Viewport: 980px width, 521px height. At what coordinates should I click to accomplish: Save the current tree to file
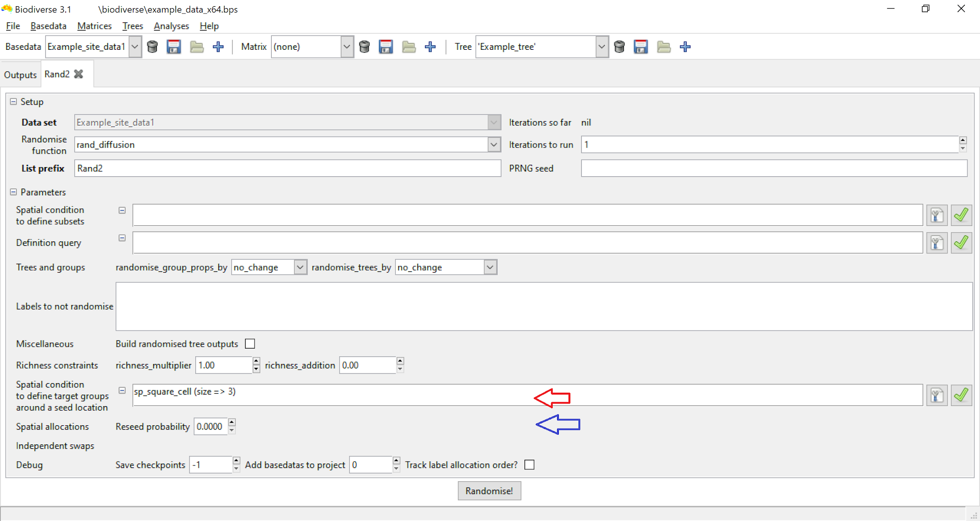(641, 46)
